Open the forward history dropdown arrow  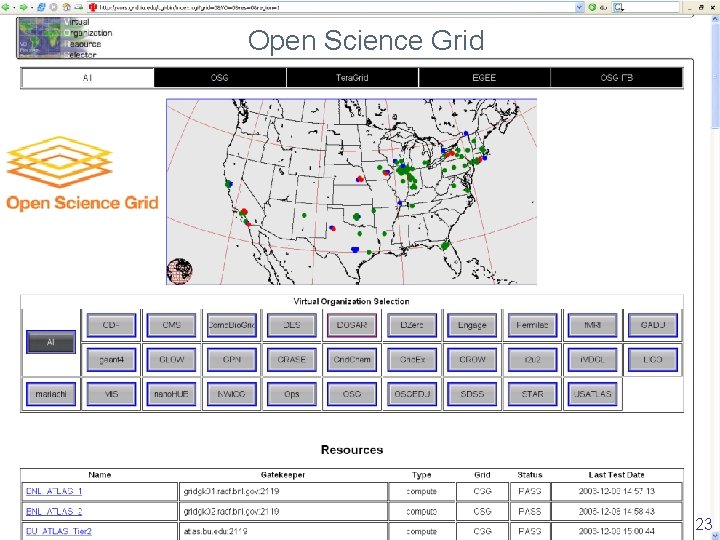pos(31,7)
